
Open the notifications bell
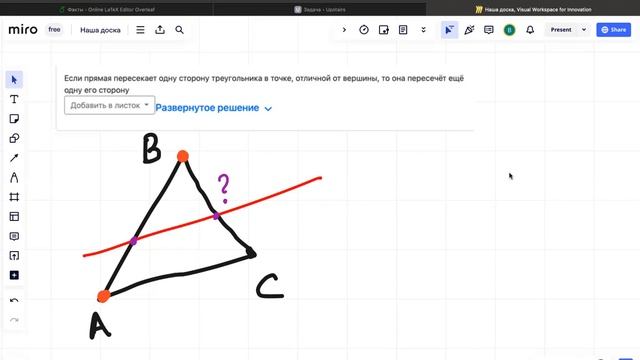pyautogui.click(x=530, y=30)
